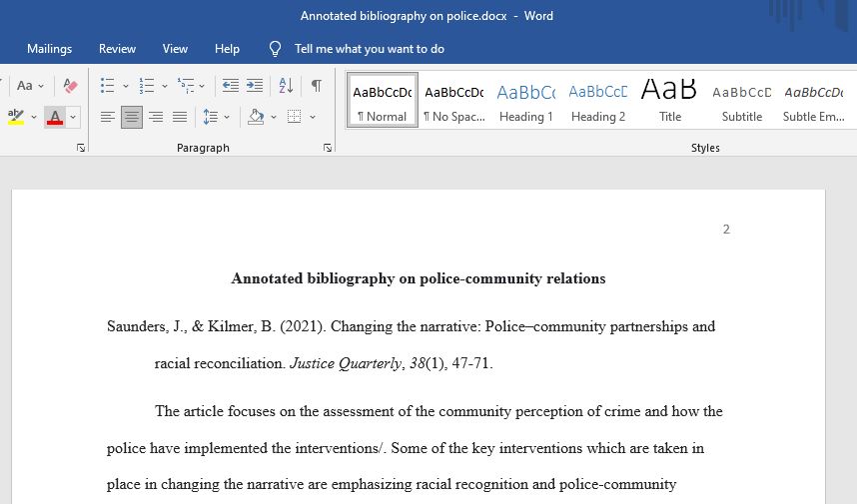The width and height of the screenshot is (857, 504).
Task: Expand the multilevel list dropdown arrow
Action: pyautogui.click(x=202, y=86)
